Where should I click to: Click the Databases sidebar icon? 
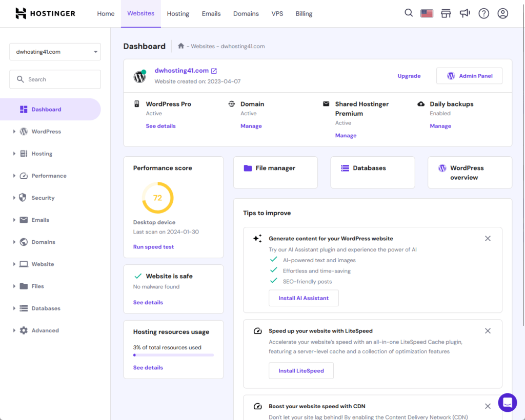(x=24, y=308)
